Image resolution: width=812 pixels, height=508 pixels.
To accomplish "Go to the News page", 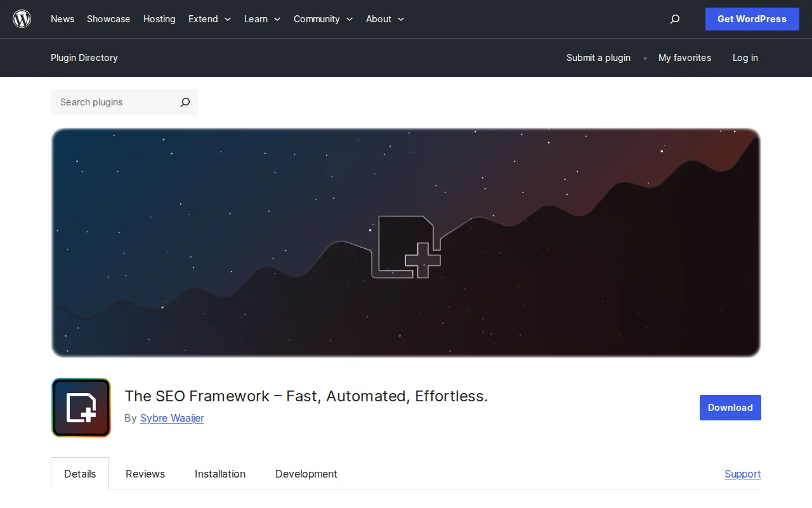I will click(62, 19).
